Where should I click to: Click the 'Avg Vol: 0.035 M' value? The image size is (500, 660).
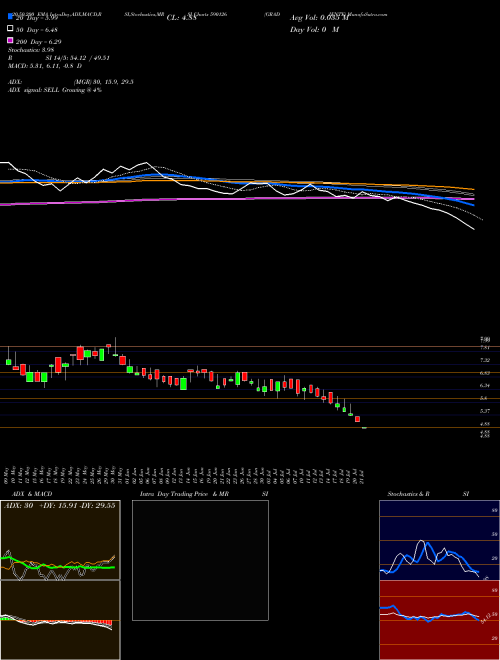319,18
